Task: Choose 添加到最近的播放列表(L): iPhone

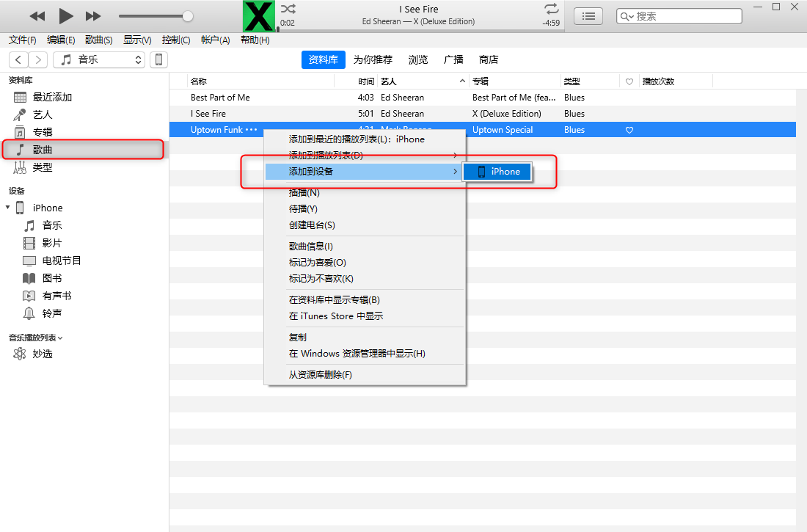Action: point(365,139)
